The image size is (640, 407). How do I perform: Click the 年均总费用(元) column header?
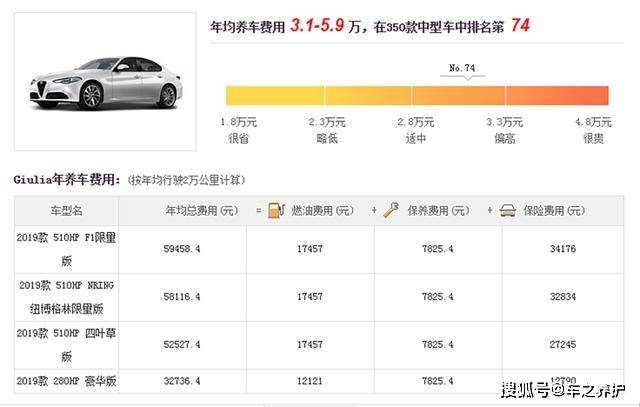pos(202,211)
